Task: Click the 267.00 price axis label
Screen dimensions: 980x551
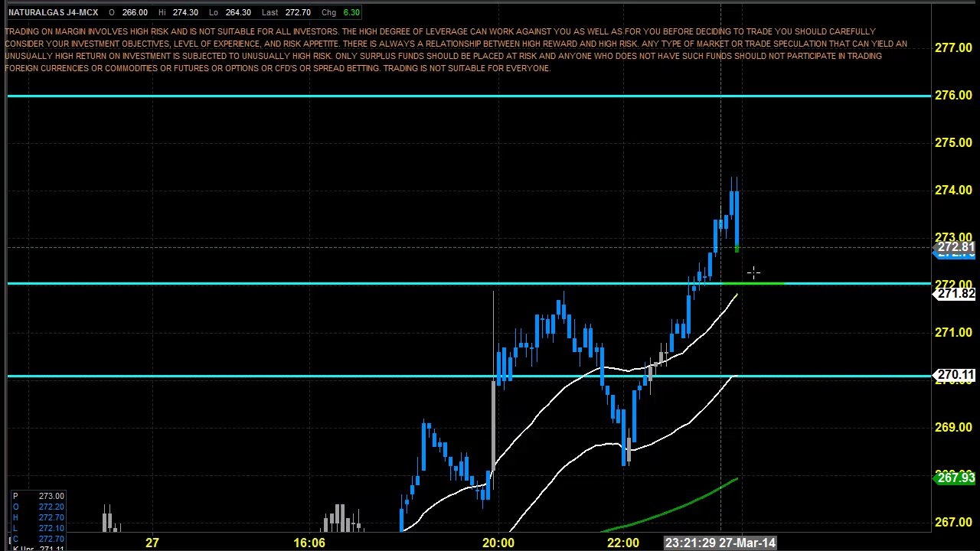Action: tap(953, 522)
